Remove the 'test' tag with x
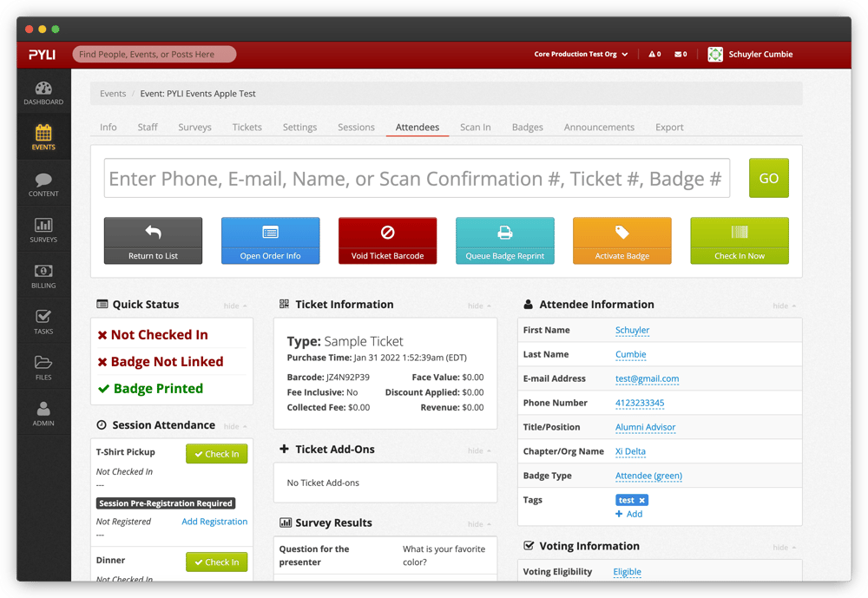 point(642,500)
